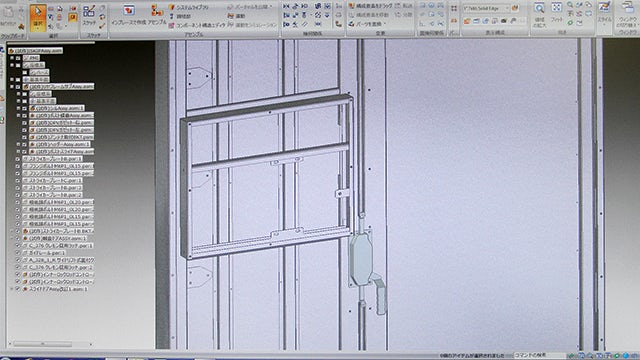Open the Sketch tool in ribbon

coord(89,15)
